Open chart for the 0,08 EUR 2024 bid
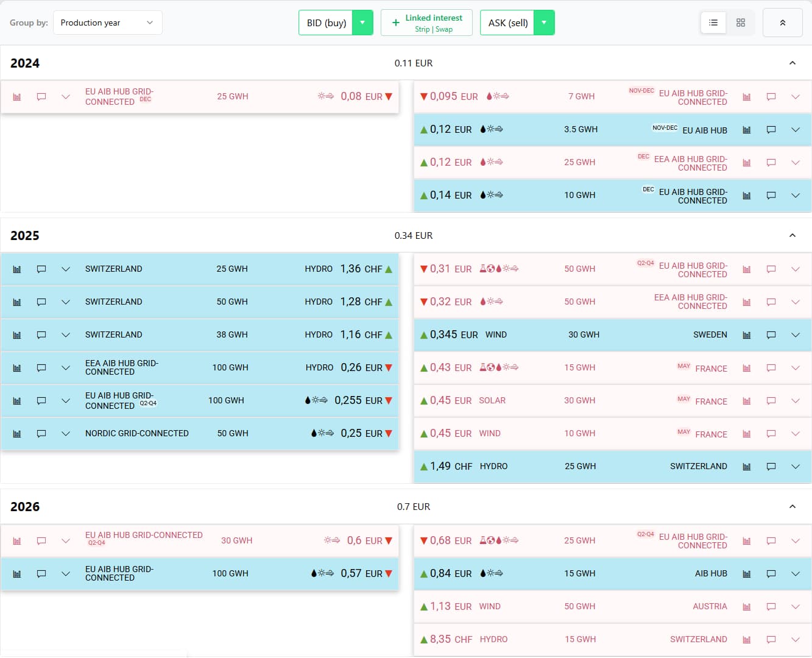The height and width of the screenshot is (658, 812). coord(16,96)
